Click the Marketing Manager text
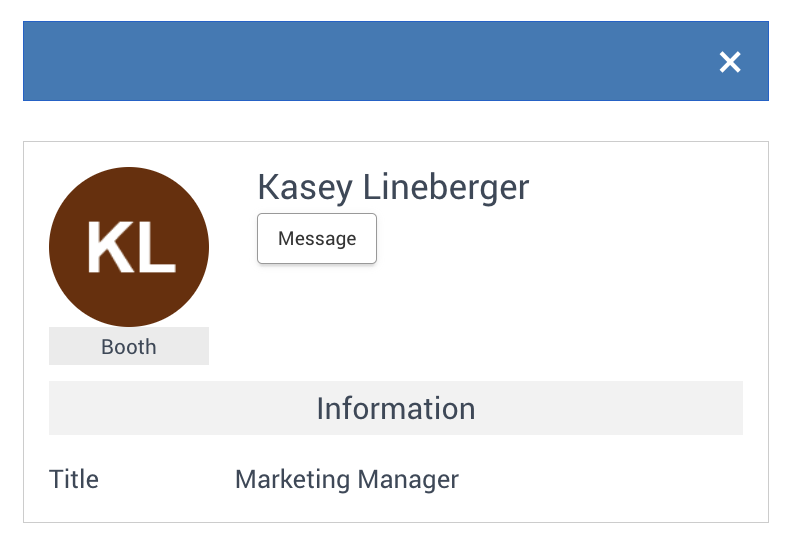Viewport: 790px width, 542px height. coord(346,479)
